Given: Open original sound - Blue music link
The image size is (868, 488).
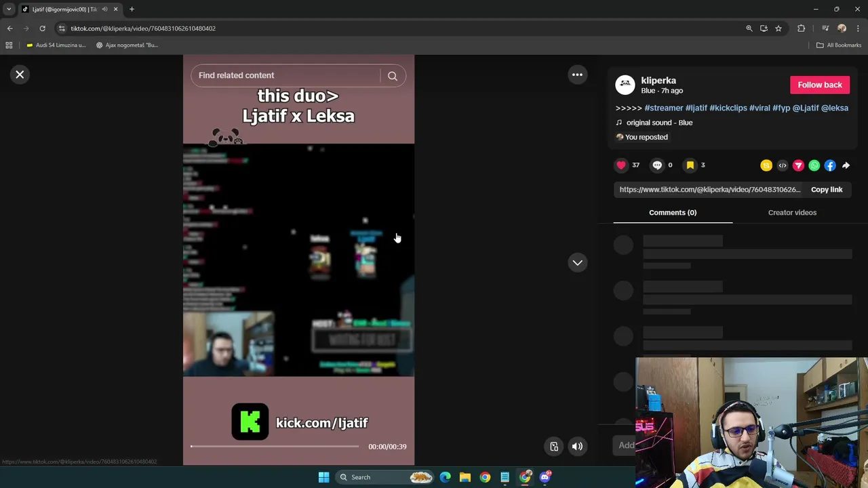Looking at the screenshot, I should (x=659, y=123).
